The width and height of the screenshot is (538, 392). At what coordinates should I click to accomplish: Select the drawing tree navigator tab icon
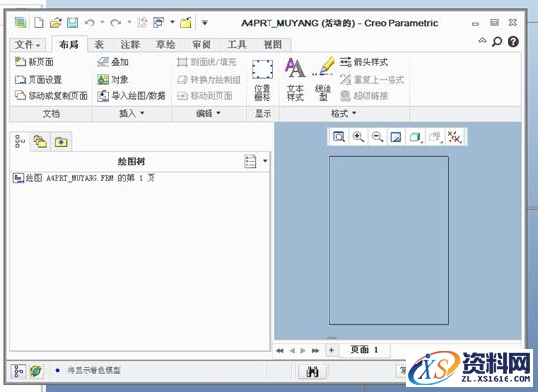(x=20, y=141)
